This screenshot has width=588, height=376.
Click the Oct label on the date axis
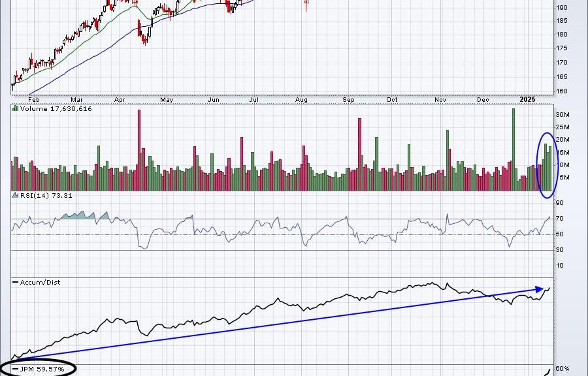[x=392, y=100]
